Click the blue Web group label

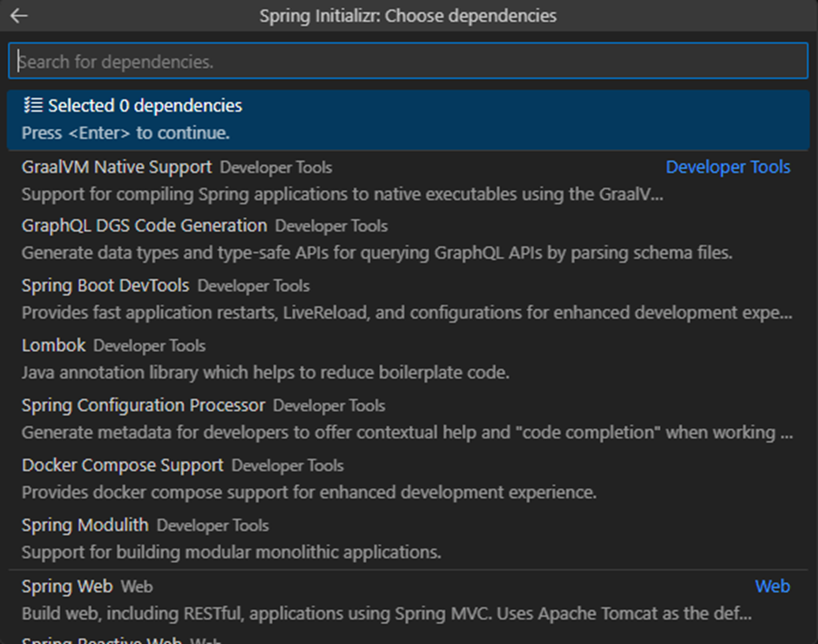772,586
